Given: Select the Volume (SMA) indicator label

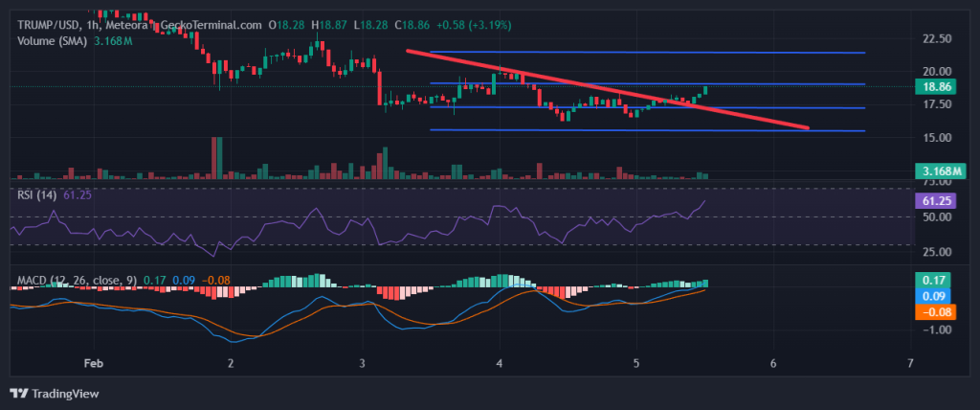Looking at the screenshot, I should [53, 40].
